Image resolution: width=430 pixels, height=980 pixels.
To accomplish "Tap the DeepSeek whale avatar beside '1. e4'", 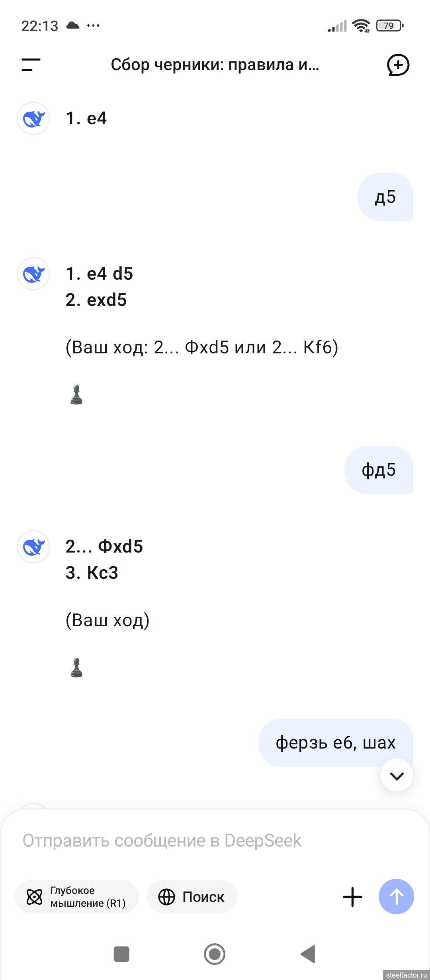I will coord(33,118).
